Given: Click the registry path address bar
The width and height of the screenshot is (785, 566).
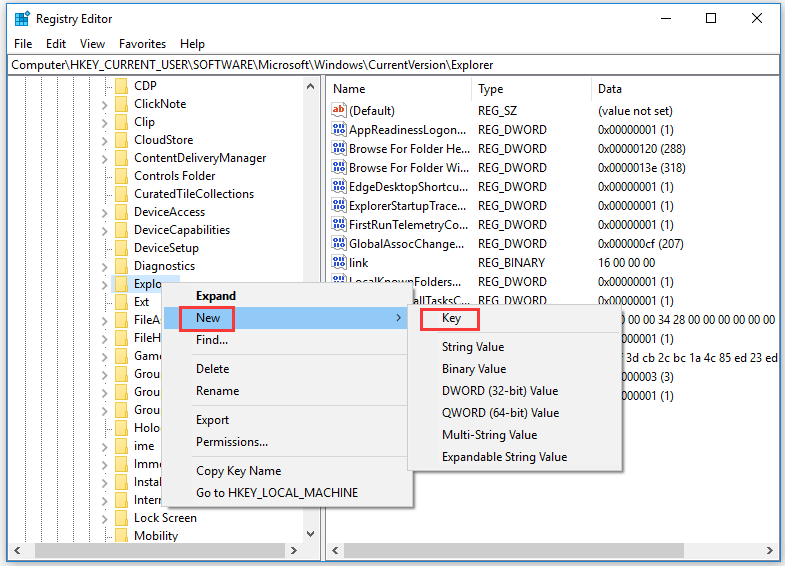Looking at the screenshot, I should pyautogui.click(x=392, y=65).
